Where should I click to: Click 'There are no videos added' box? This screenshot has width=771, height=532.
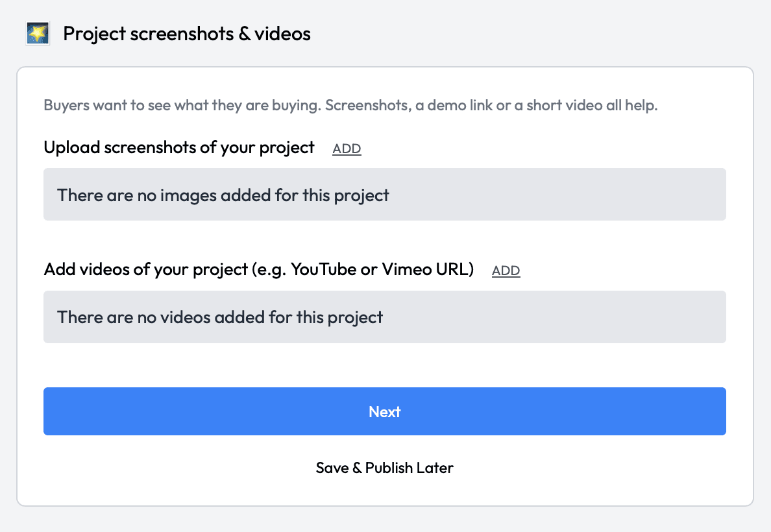384,317
